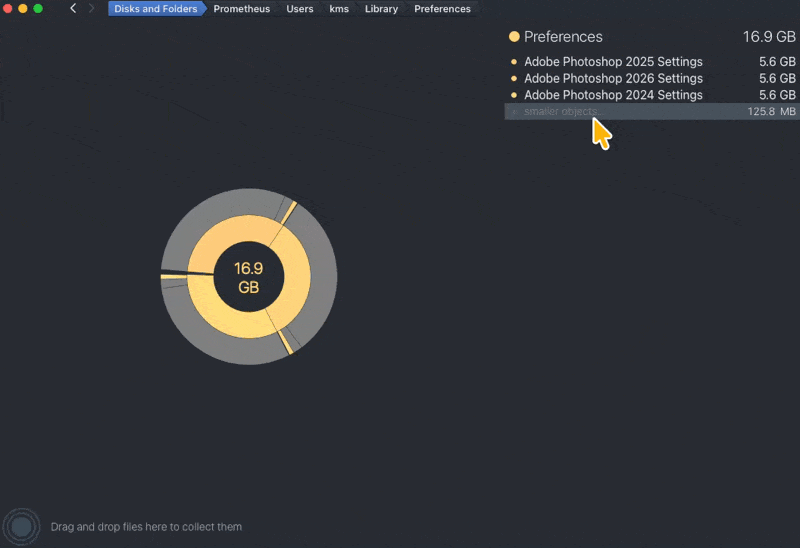Click the green zoom window button
The width and height of the screenshot is (800, 548).
(x=38, y=9)
